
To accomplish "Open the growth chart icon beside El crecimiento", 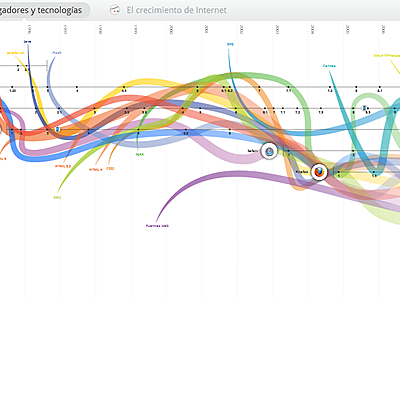I will point(115,10).
